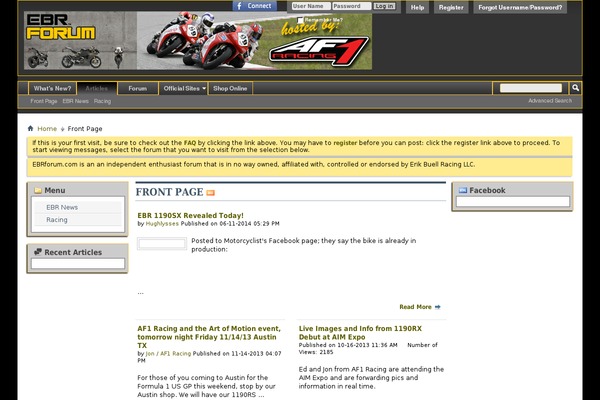Open article EBR 1190SX Revealed Today!
600x400 pixels.
[x=191, y=216]
